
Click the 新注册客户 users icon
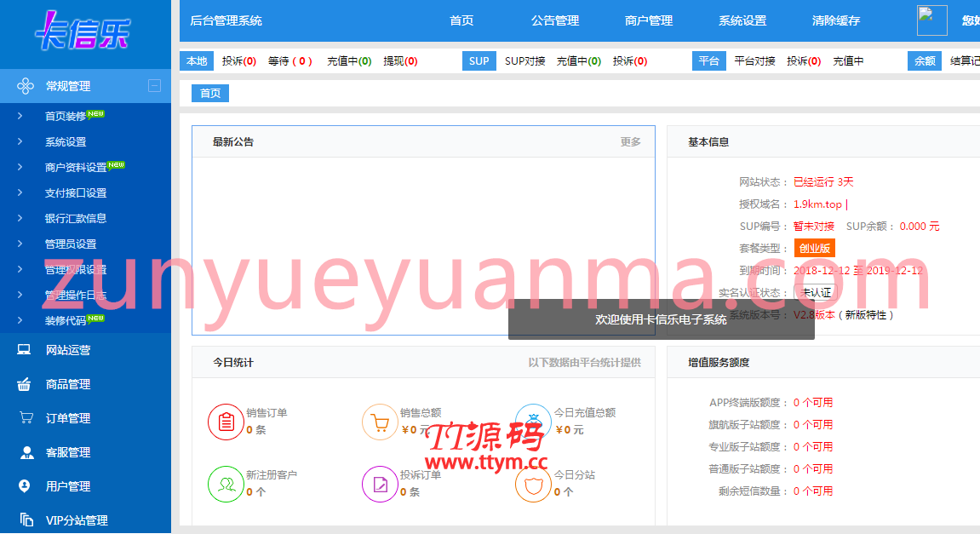pyautogui.click(x=226, y=484)
